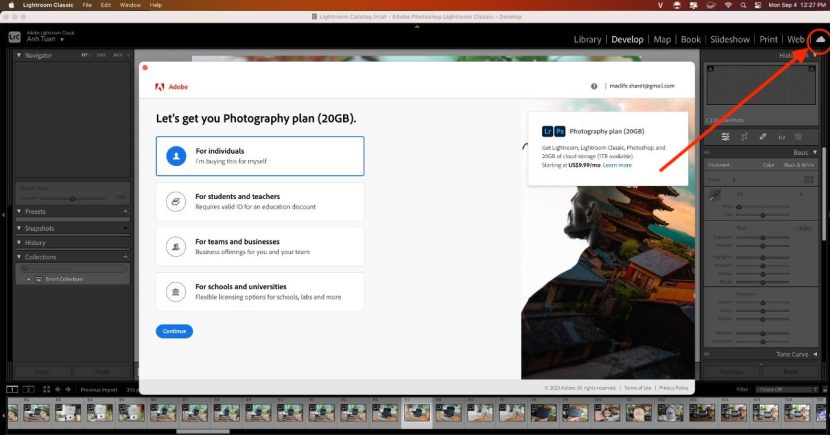
Task: Open second window display 2
Action: [29, 389]
